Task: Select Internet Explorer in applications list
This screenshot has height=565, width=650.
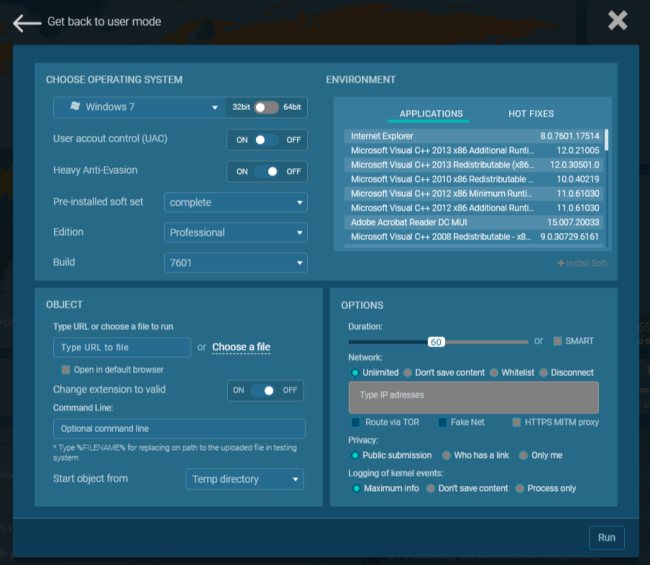Action: (x=475, y=136)
